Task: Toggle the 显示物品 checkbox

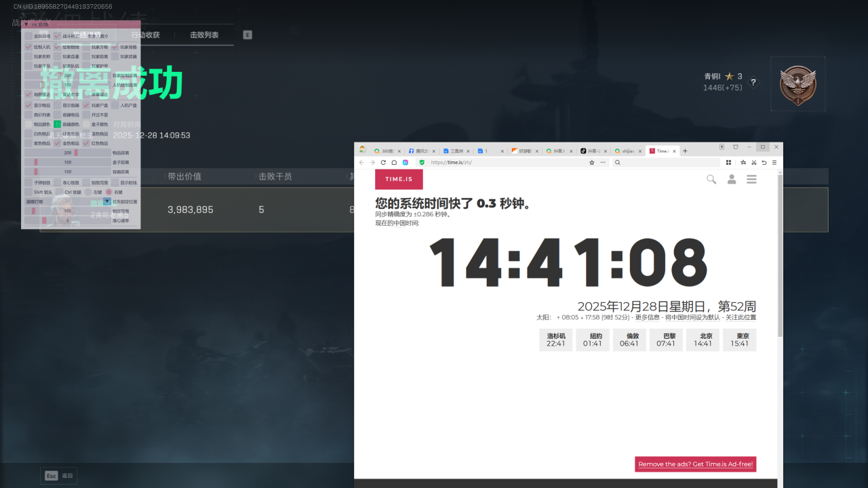Action: pos(28,105)
